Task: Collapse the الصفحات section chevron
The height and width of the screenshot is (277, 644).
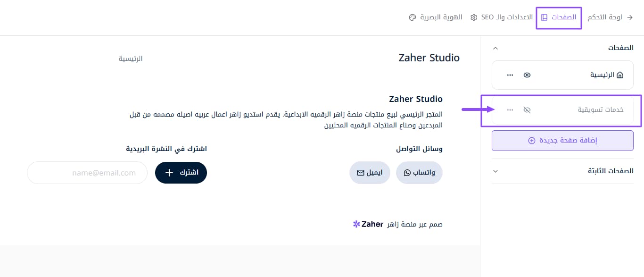Action: tap(495, 48)
